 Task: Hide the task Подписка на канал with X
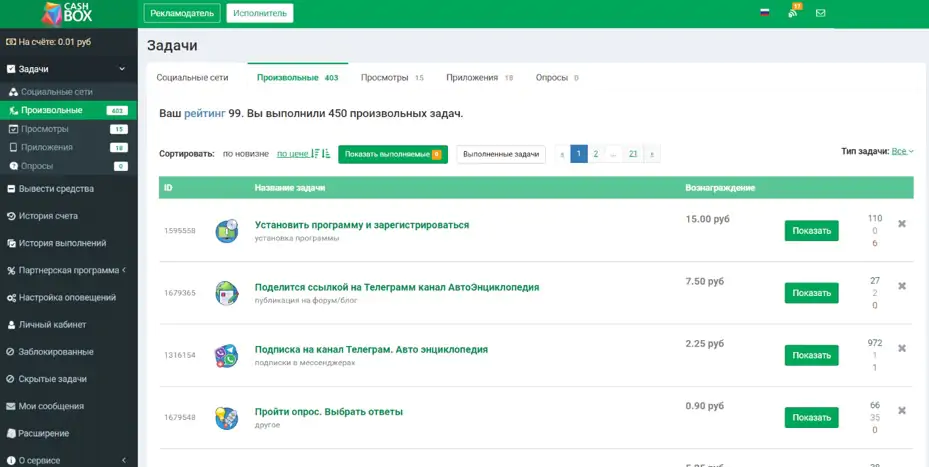(902, 348)
